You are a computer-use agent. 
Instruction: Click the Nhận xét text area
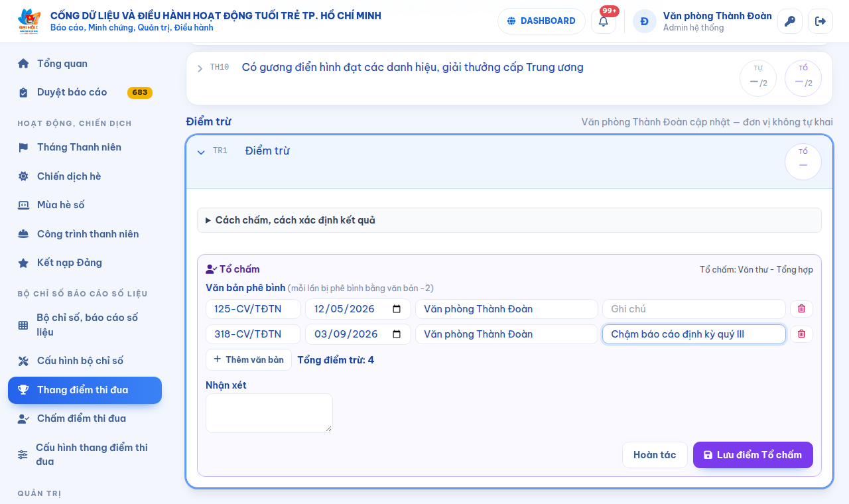269,413
